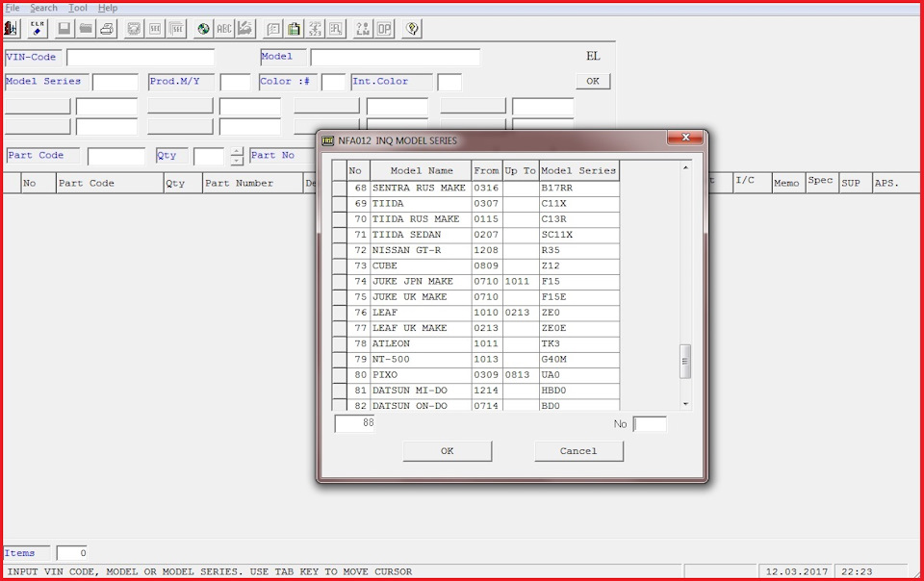Click OK in the Model Series dialog
Viewport: 924px width, 581px height.
[448, 451]
